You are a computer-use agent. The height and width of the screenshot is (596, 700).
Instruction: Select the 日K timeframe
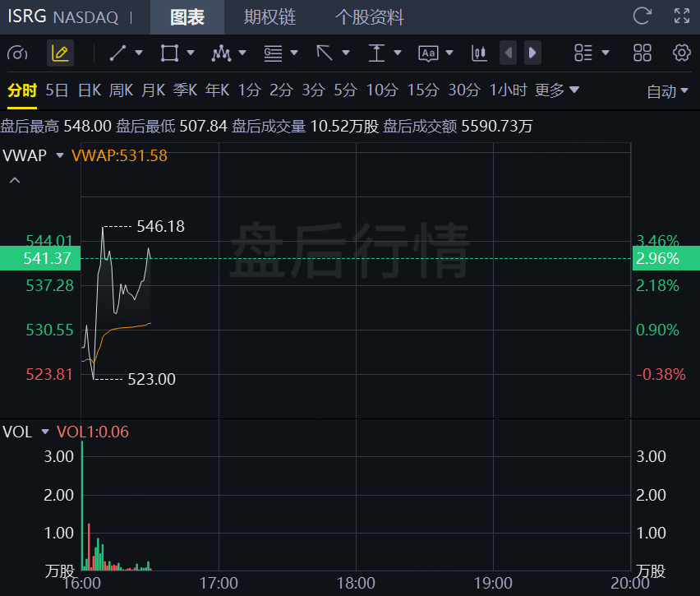click(89, 90)
